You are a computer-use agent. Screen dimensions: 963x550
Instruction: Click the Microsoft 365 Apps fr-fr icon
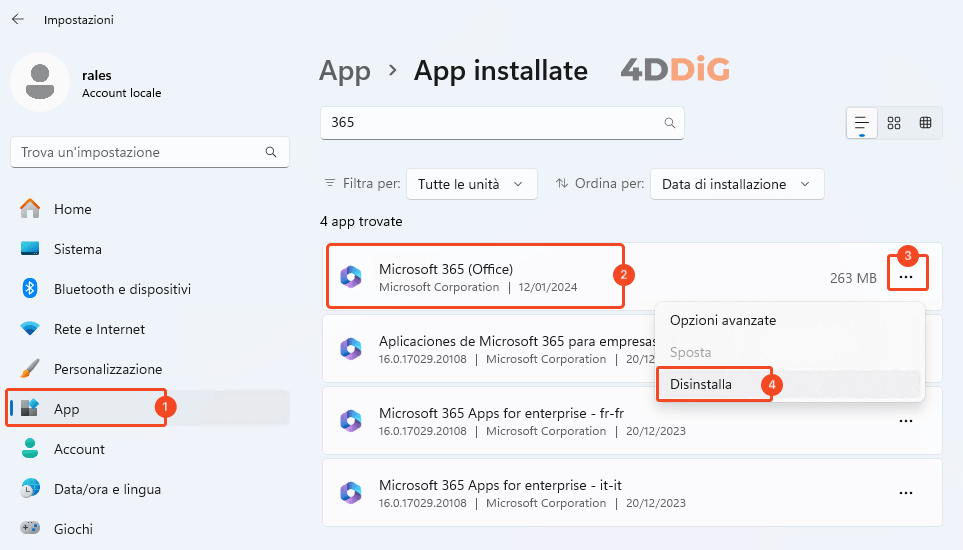tap(351, 421)
